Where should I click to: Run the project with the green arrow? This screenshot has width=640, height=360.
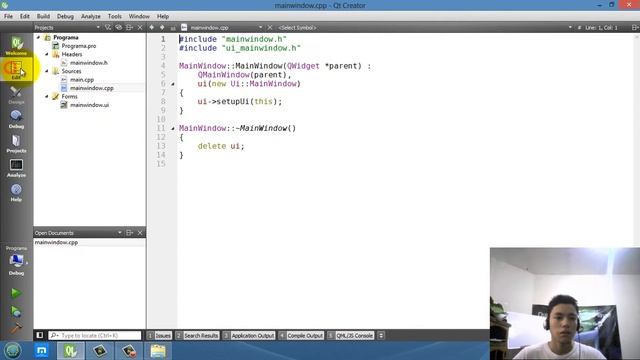pos(16,293)
